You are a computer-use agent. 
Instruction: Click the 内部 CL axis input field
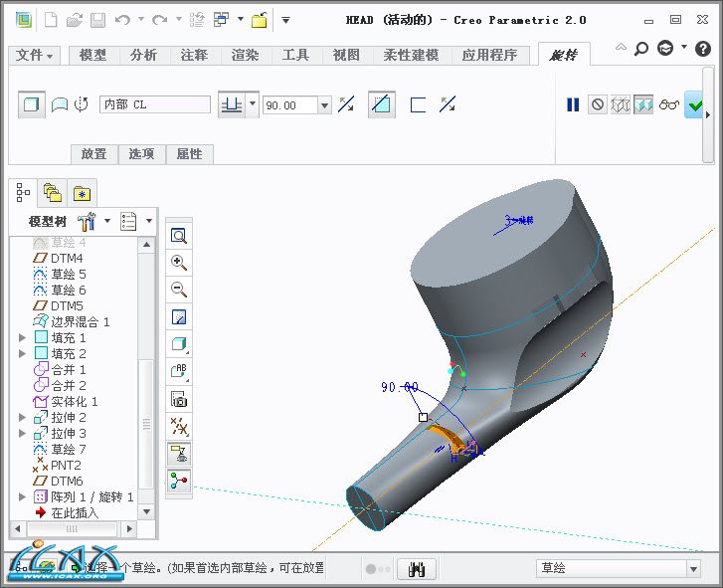click(154, 104)
